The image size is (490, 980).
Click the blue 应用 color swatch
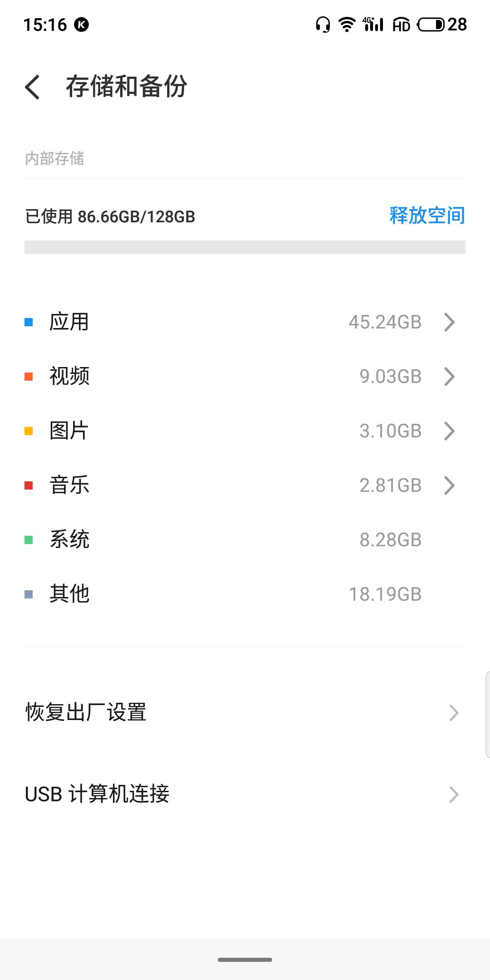[x=29, y=322]
